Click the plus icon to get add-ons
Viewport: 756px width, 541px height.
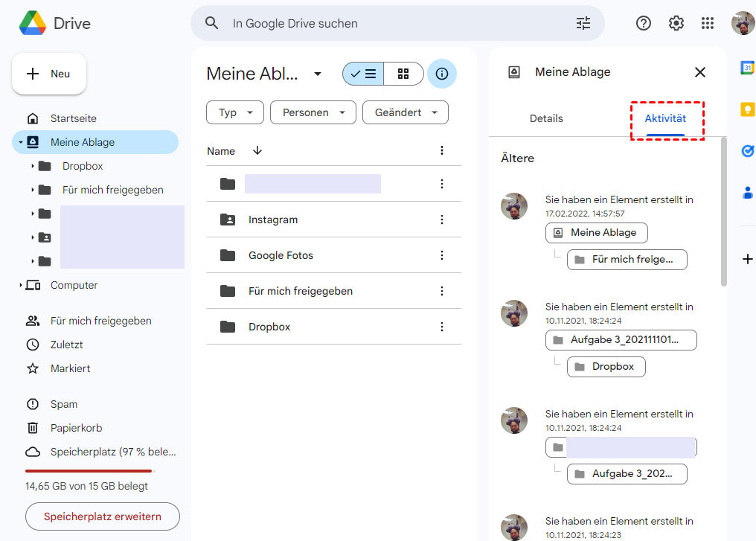[747, 259]
